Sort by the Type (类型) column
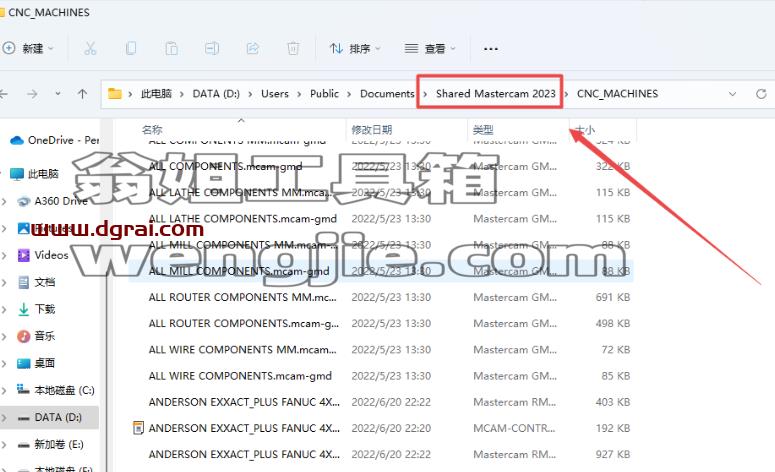775x472 pixels. (483, 129)
